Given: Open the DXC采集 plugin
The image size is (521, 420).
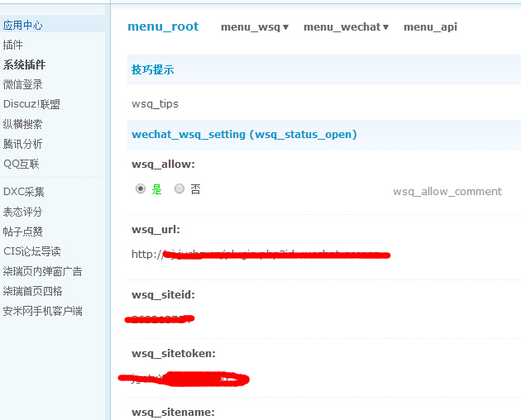Looking at the screenshot, I should tap(24, 192).
